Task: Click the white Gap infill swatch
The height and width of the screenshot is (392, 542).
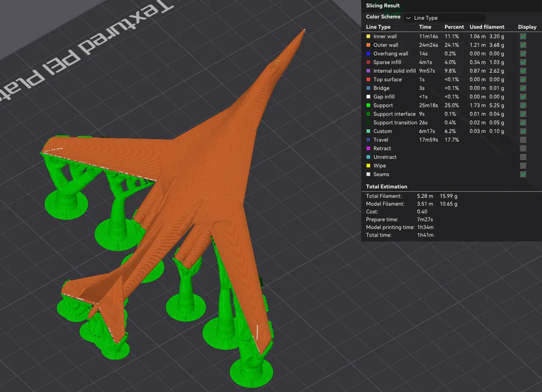Action: pos(368,97)
